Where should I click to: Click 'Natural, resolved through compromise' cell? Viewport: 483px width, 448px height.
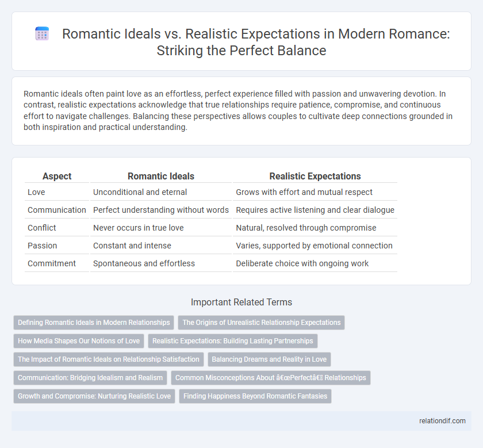pyautogui.click(x=306, y=228)
